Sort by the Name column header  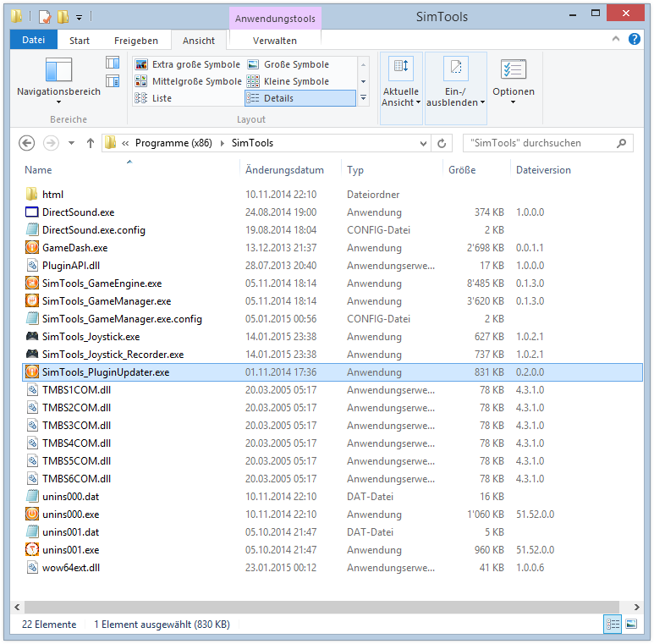coord(130,170)
